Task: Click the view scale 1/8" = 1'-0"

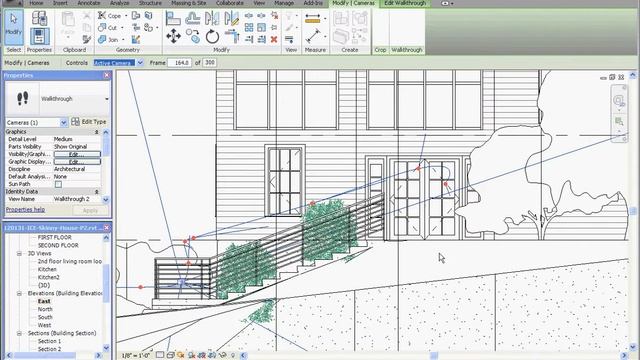Action: pos(136,356)
